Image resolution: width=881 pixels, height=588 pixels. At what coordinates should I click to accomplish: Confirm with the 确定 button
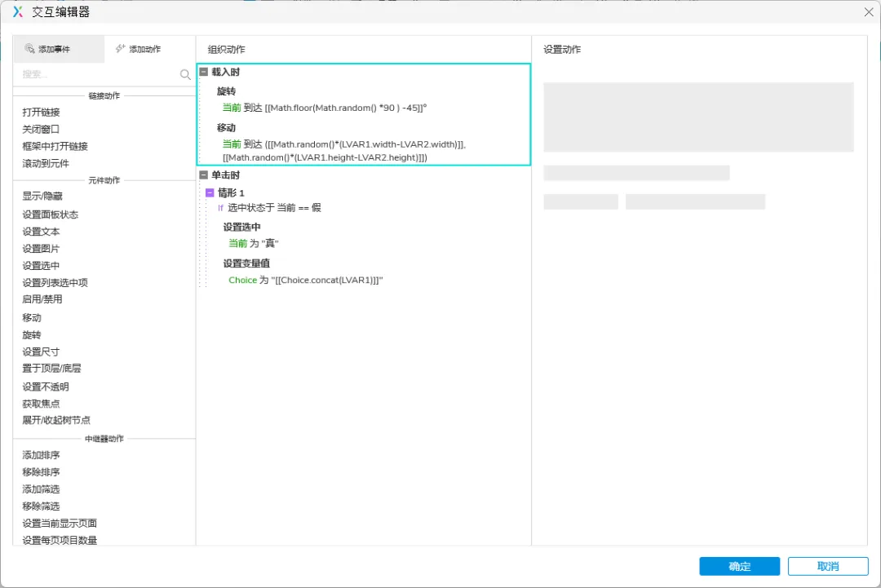click(739, 566)
